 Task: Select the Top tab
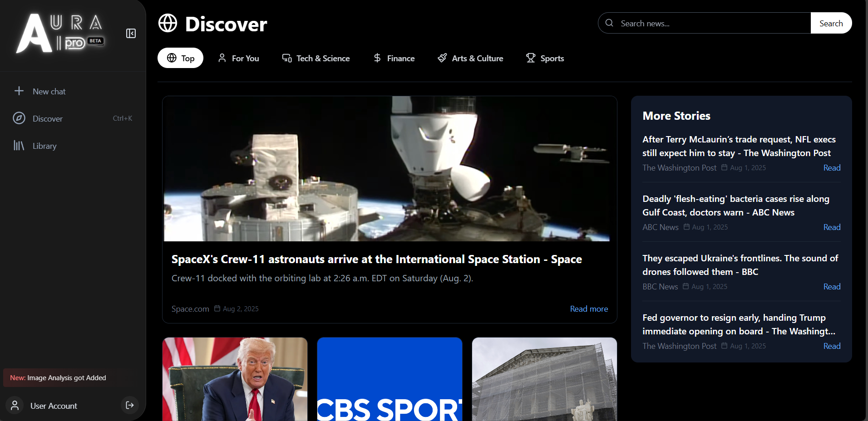tap(180, 58)
